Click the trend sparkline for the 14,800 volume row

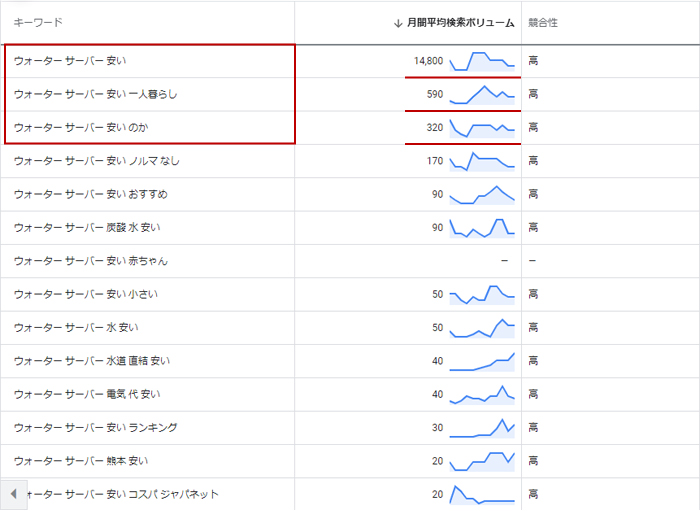coord(482,61)
